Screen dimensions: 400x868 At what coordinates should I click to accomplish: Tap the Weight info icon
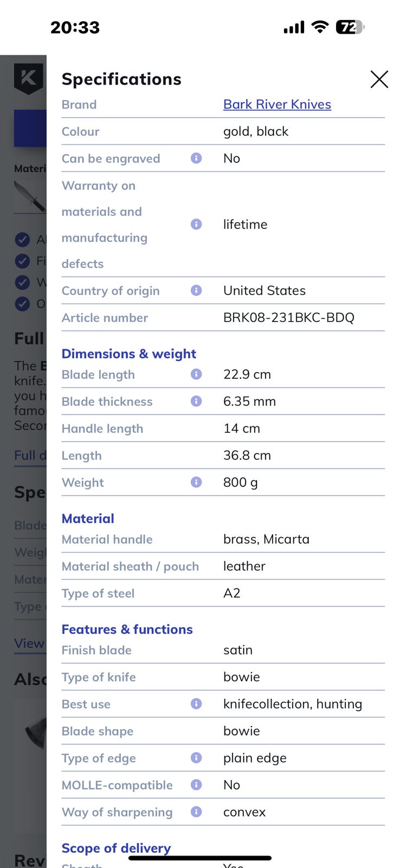pos(196,482)
